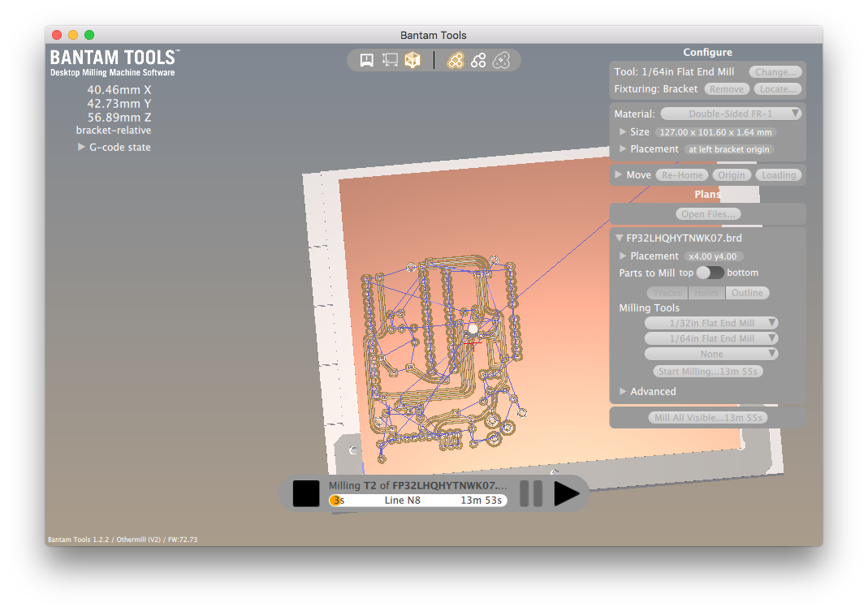Pause the milling job
868x611 pixels.
point(531,493)
